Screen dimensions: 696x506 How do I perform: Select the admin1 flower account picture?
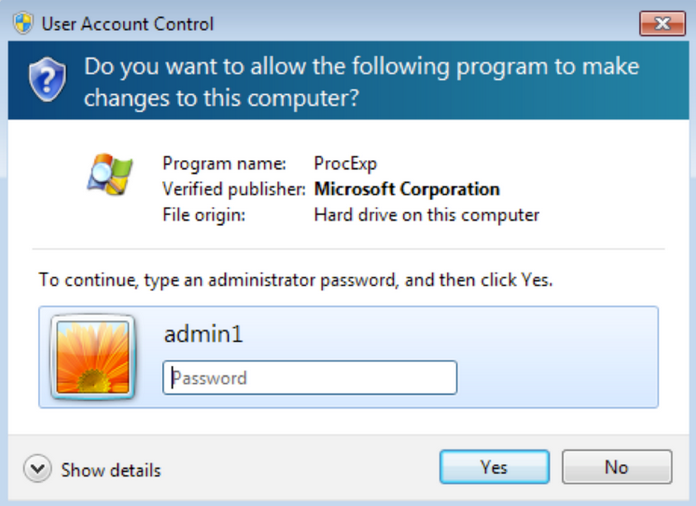click(93, 357)
